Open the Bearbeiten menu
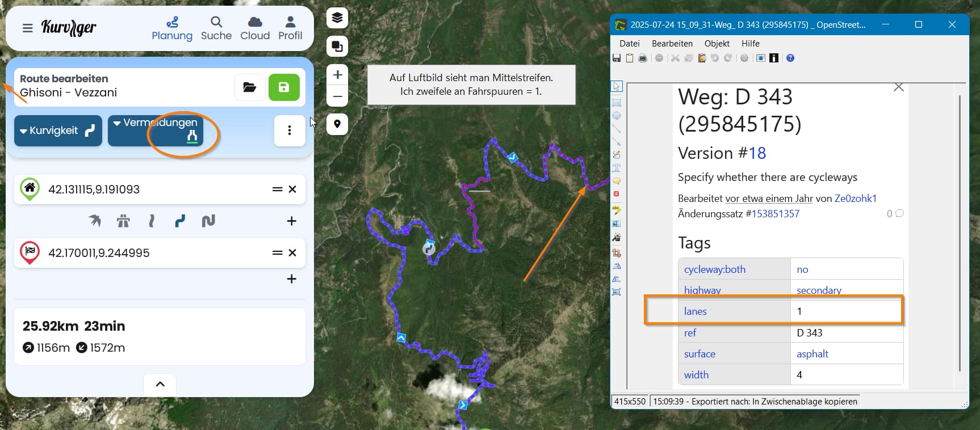The width and height of the screenshot is (980, 430). click(x=672, y=44)
